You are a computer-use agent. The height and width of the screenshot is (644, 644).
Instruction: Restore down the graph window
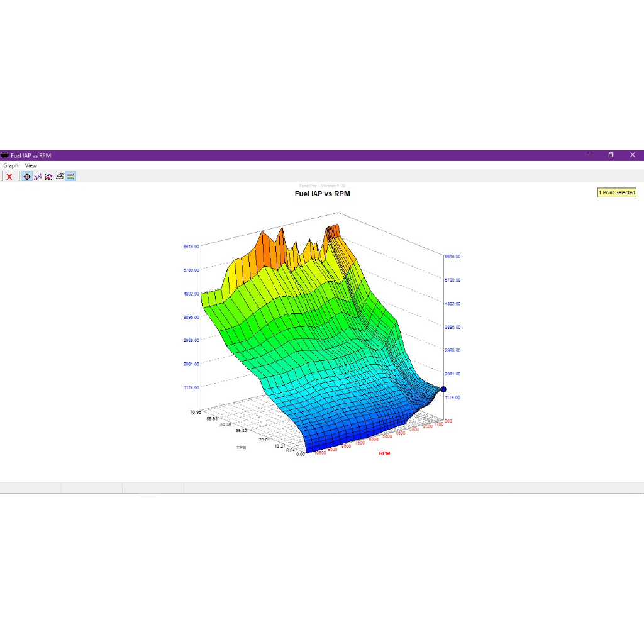611,155
